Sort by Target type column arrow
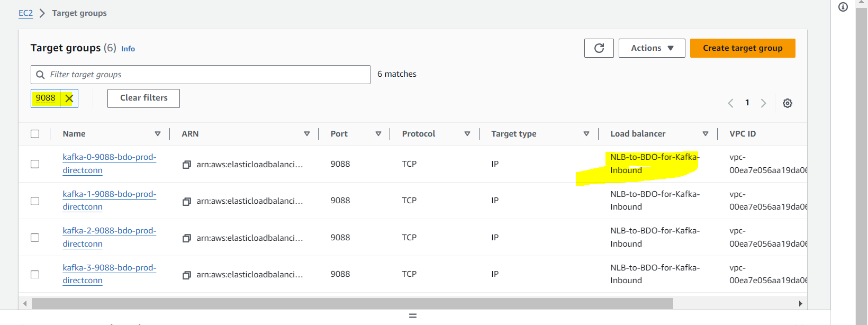This screenshot has width=868, height=325. (x=586, y=134)
